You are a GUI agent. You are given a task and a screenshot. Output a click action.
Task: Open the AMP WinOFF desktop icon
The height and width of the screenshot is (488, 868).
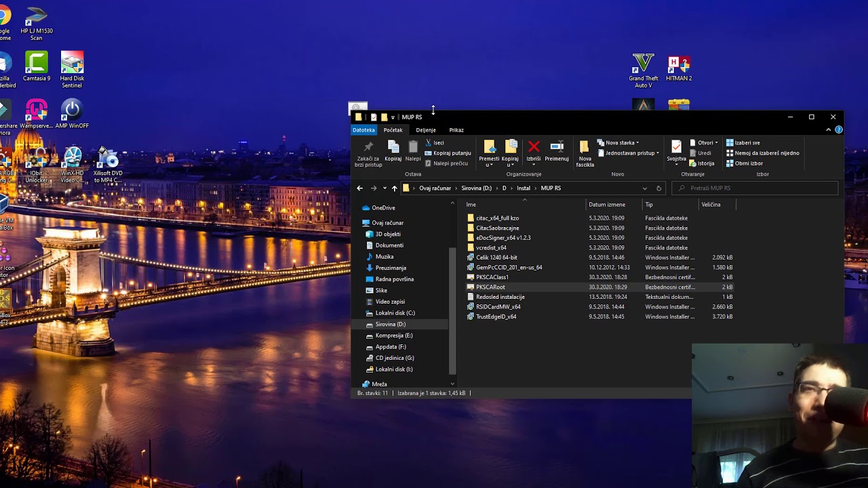[71, 114]
